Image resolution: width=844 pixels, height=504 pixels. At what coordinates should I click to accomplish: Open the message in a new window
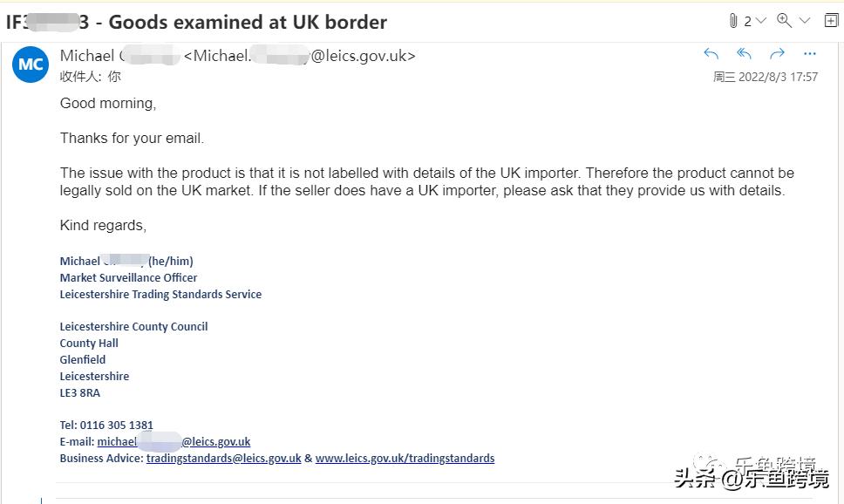click(831, 20)
